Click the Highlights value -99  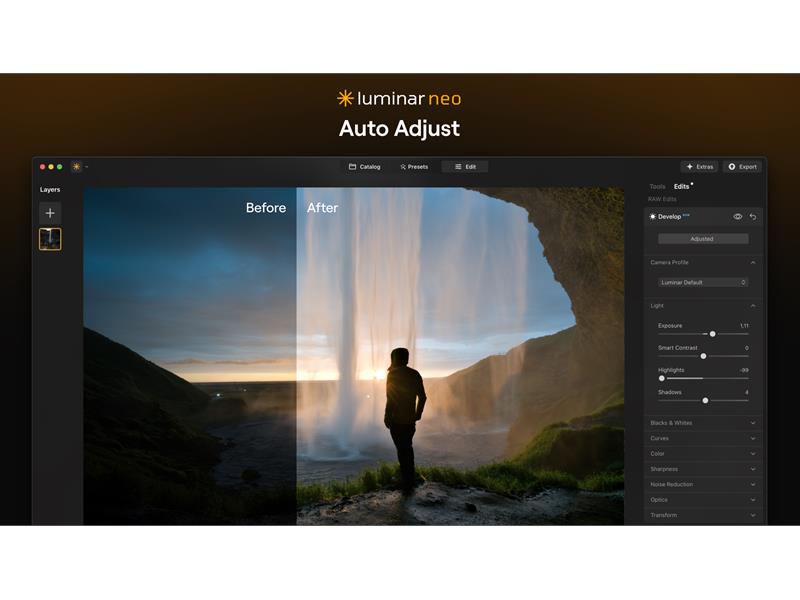[x=744, y=370]
